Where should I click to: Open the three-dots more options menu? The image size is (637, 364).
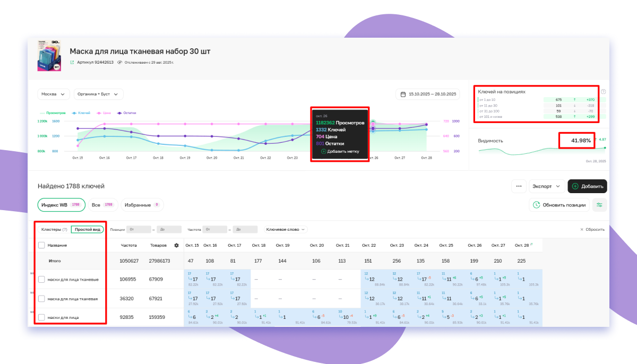[519, 186]
